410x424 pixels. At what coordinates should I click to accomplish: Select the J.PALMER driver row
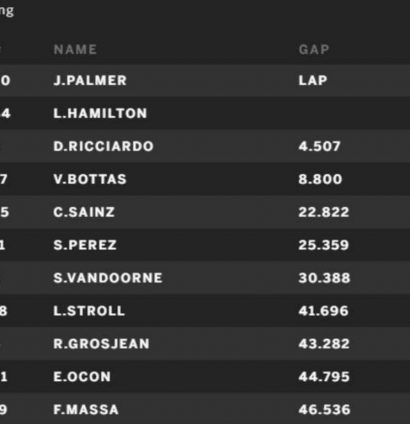tap(205, 80)
